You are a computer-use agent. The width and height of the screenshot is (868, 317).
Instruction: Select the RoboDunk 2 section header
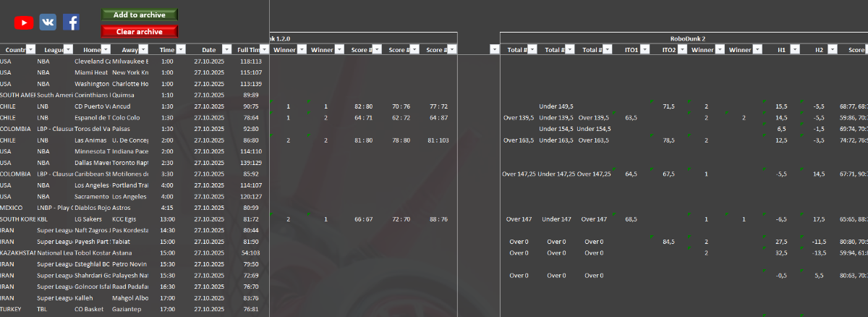[x=687, y=38]
